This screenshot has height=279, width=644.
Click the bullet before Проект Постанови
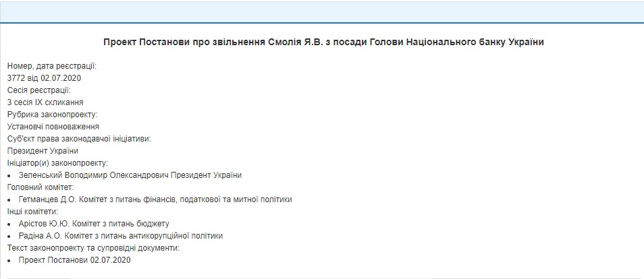pos(9,260)
